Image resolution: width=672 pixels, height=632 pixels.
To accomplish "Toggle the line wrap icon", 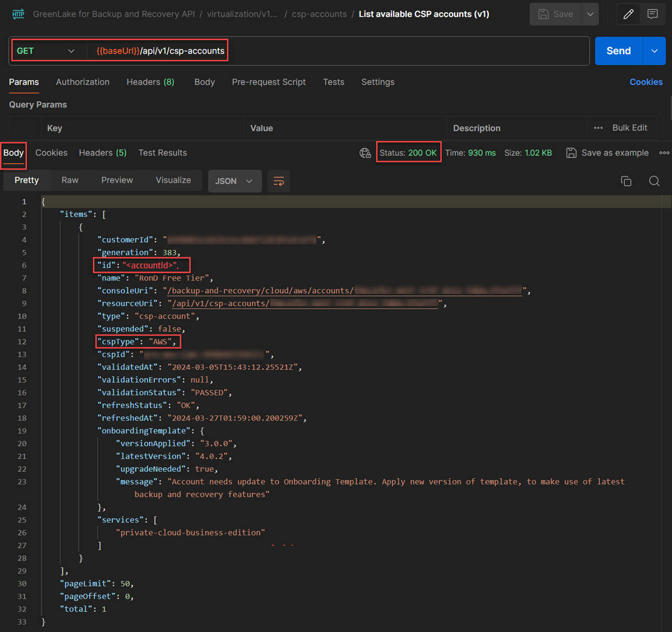I will (x=279, y=181).
